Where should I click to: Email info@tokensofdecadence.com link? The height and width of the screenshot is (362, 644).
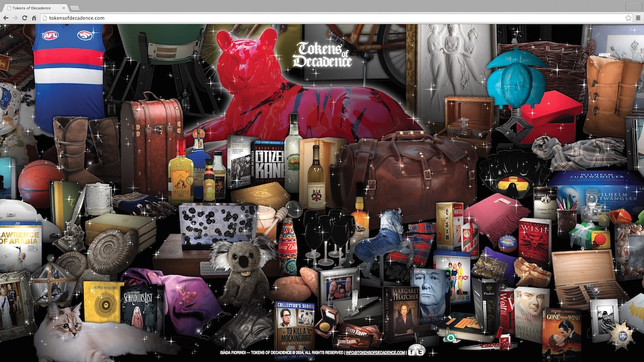pyautogui.click(x=375, y=353)
